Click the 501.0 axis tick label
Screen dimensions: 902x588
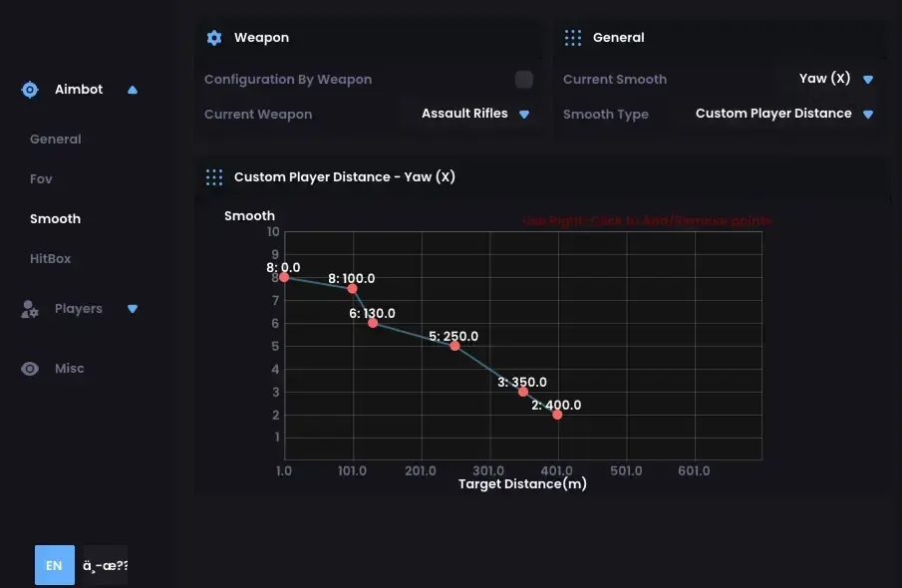pos(626,470)
